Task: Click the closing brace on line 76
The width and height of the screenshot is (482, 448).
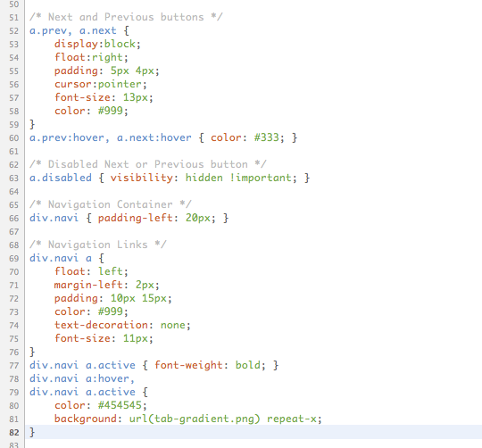Action: click(x=32, y=352)
